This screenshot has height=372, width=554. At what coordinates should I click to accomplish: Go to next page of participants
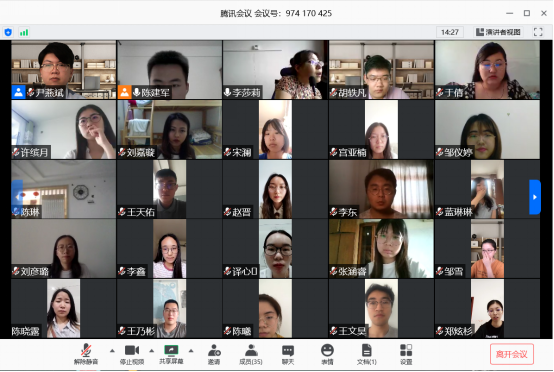pyautogui.click(x=535, y=197)
